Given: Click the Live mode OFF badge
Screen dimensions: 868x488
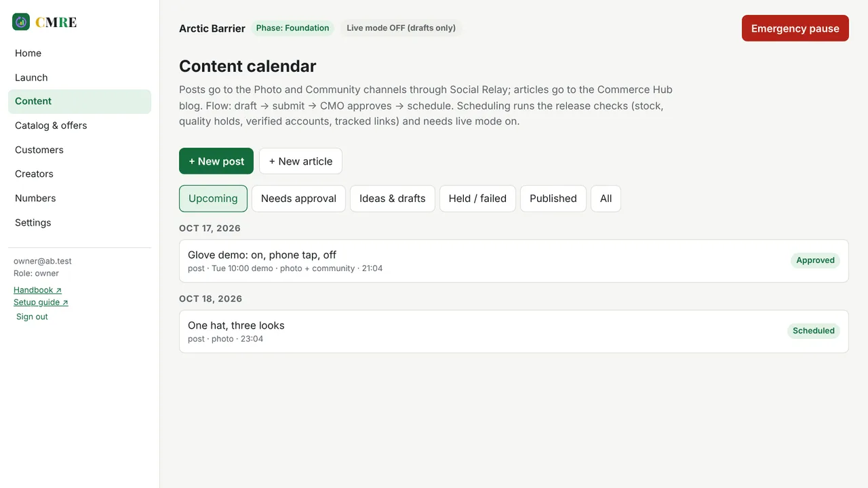Looking at the screenshot, I should click(401, 28).
